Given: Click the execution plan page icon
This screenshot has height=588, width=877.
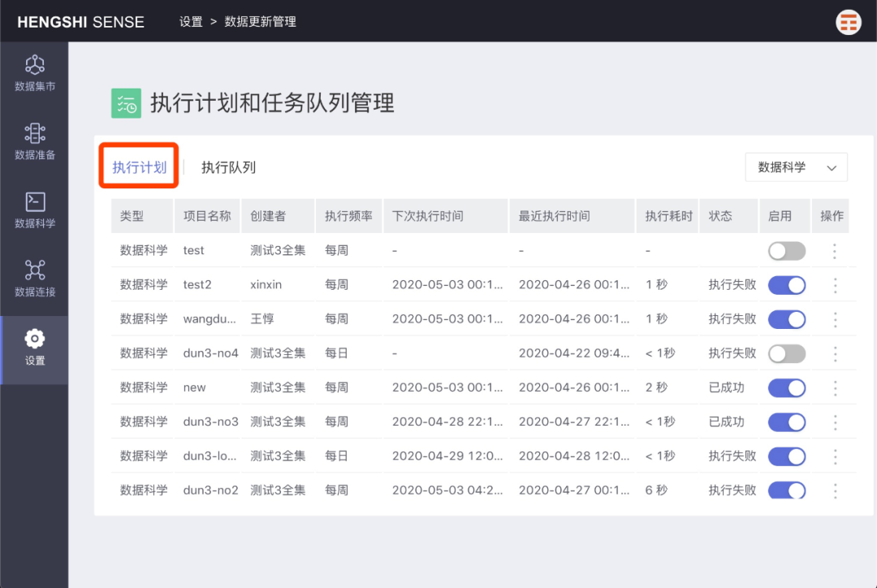Looking at the screenshot, I should pyautogui.click(x=126, y=103).
